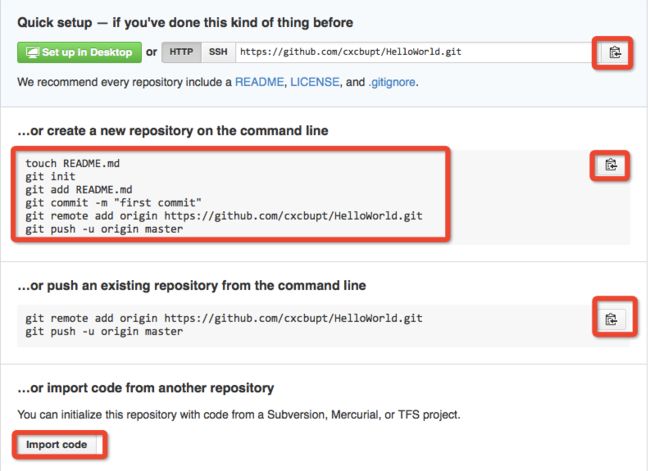Select the HTTP protocol toggle
This screenshot has height=471, width=650.
[x=181, y=52]
